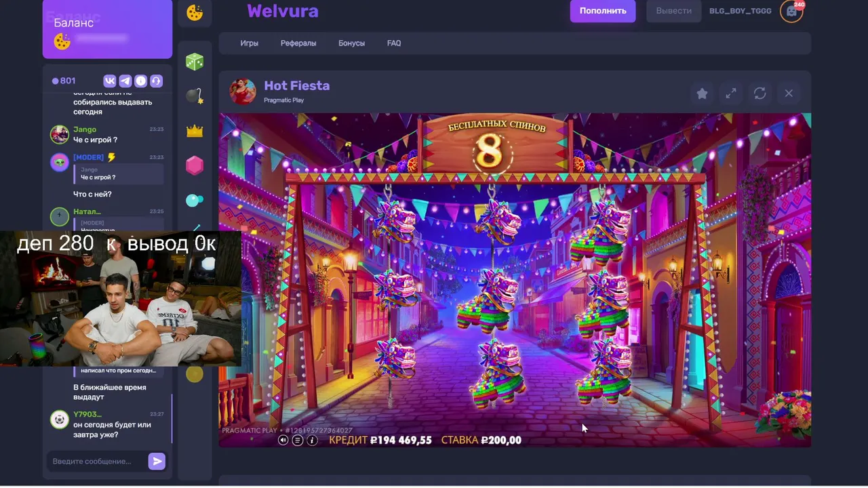The image size is (868, 488).
Task: Open the VK social link
Action: tap(109, 81)
